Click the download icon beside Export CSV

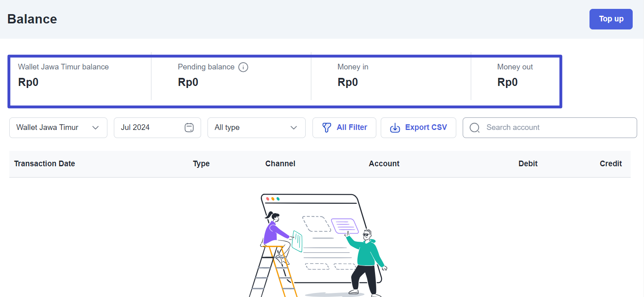coord(394,128)
